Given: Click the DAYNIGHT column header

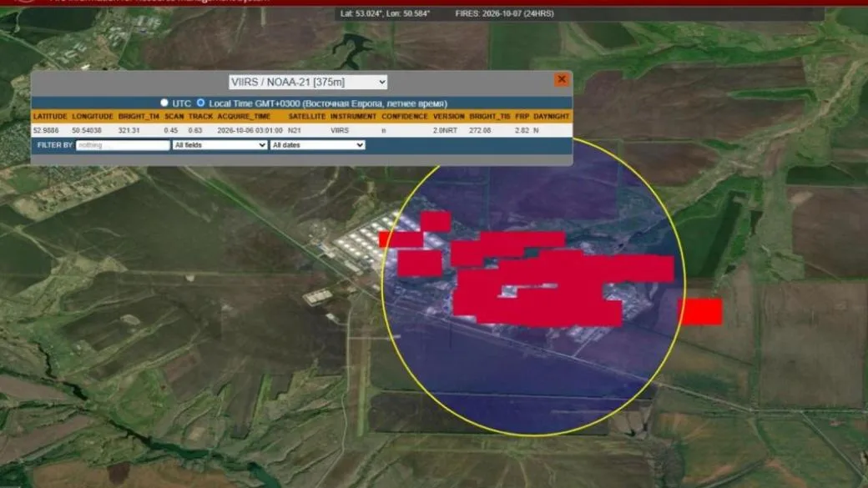Looking at the screenshot, I should (x=551, y=116).
